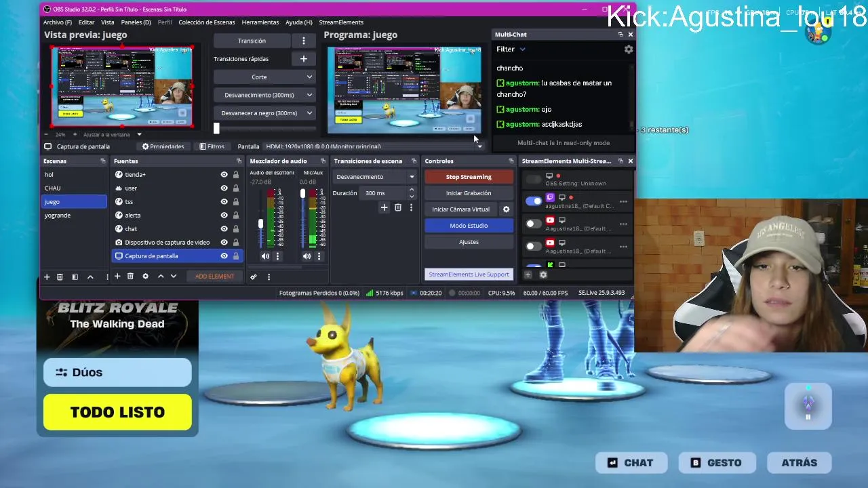Remove scene transition with trash icon
This screenshot has width=868, height=488.
398,207
